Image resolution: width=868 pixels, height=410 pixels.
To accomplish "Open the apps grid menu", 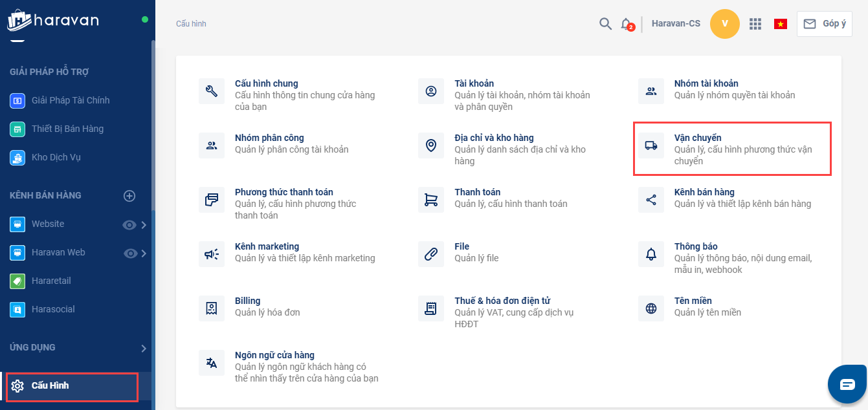I will (755, 24).
